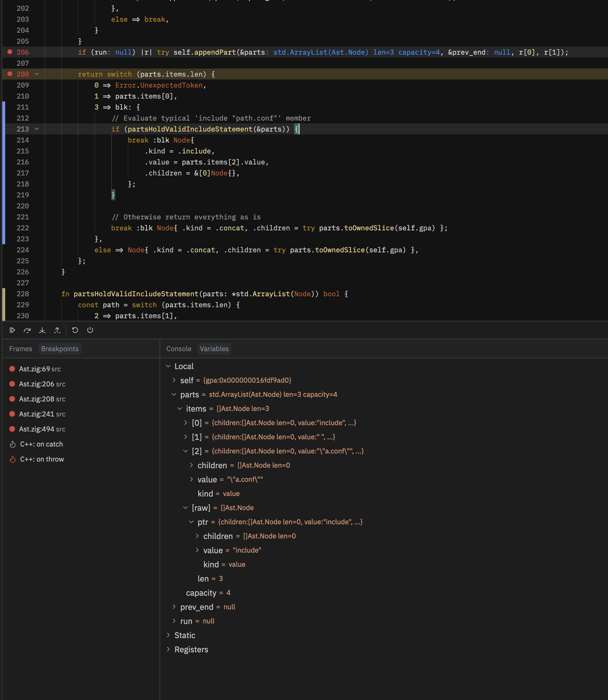Screen dimensions: 608x700
Task: Click kind = value under ptr
Action: coord(224,564)
